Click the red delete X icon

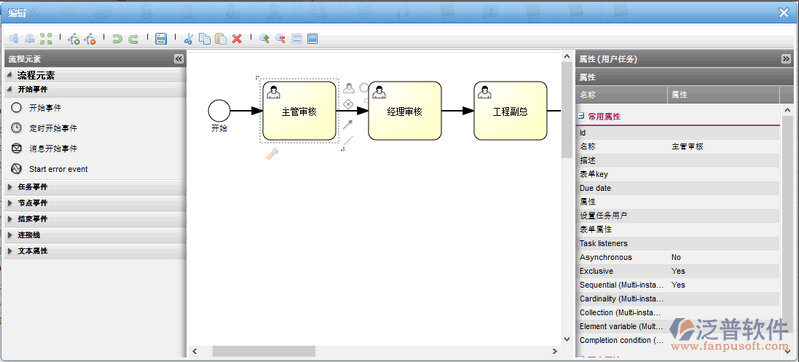[236, 38]
